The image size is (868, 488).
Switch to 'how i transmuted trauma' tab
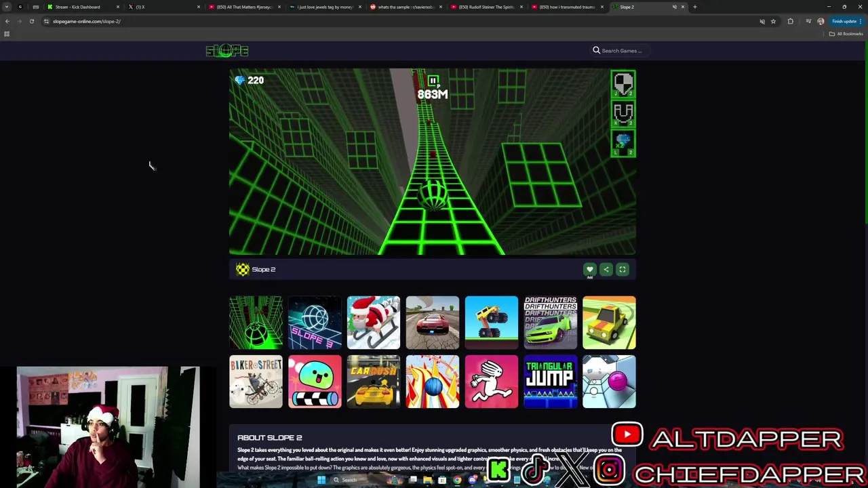pos(567,7)
